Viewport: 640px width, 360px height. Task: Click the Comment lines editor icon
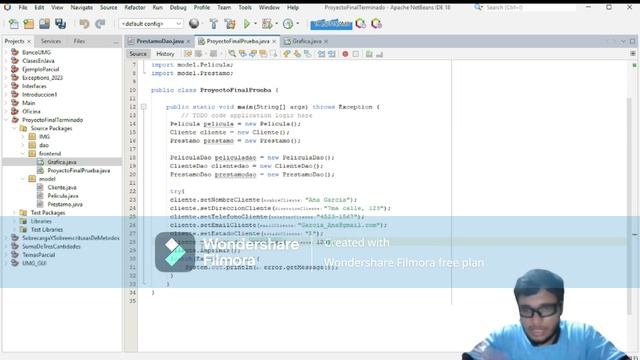tap(369, 53)
